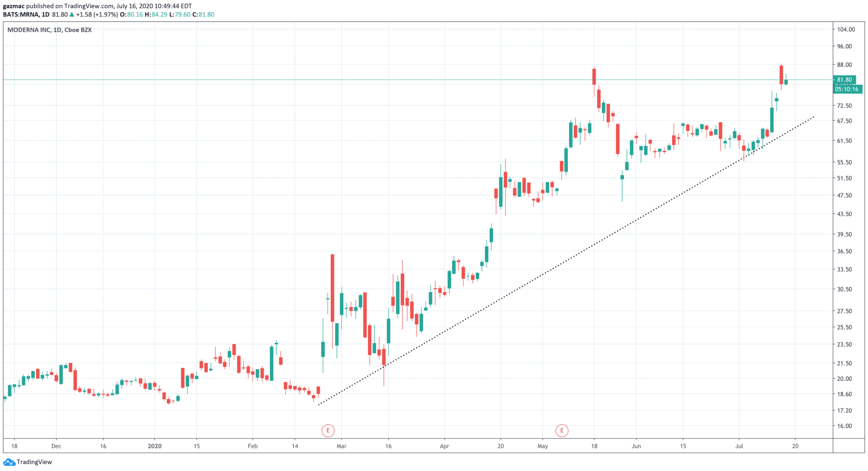Click the 27.50 price axis label
The height and width of the screenshot is (471, 868).
point(844,311)
